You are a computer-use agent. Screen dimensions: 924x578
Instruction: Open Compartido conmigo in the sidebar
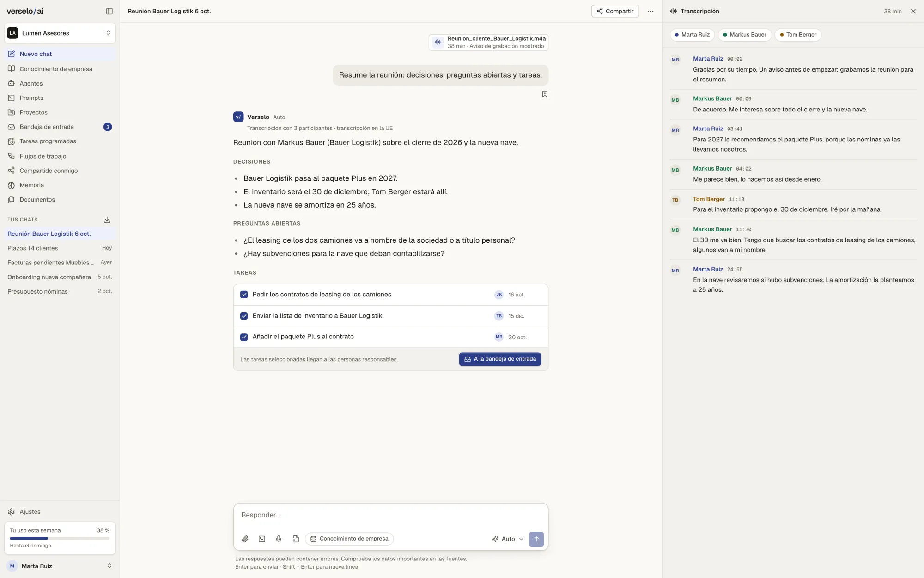(60, 171)
